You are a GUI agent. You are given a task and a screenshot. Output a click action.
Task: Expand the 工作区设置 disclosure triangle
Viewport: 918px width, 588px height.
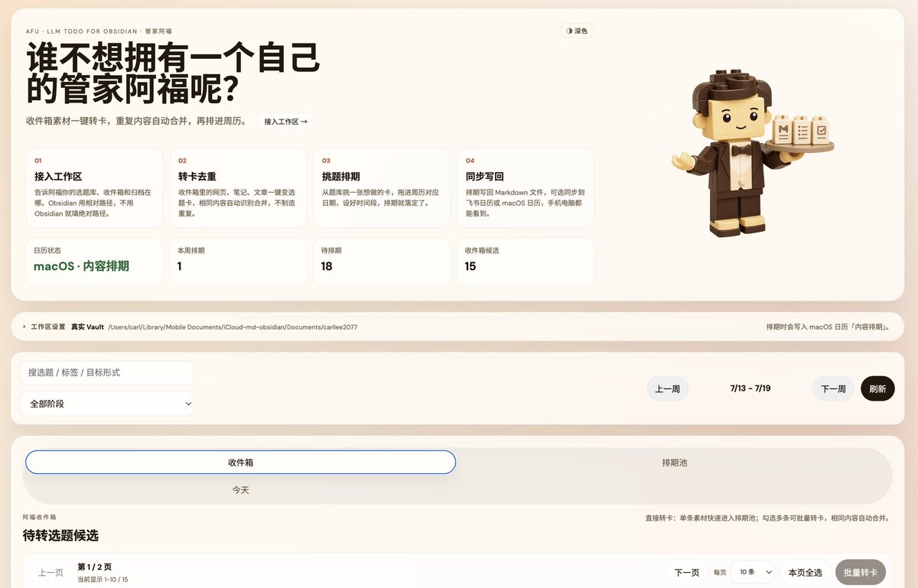(24, 327)
